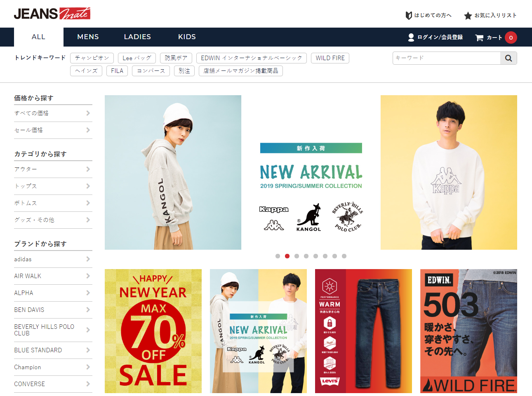
Task: Click the red cart count badge
Action: [511, 37]
